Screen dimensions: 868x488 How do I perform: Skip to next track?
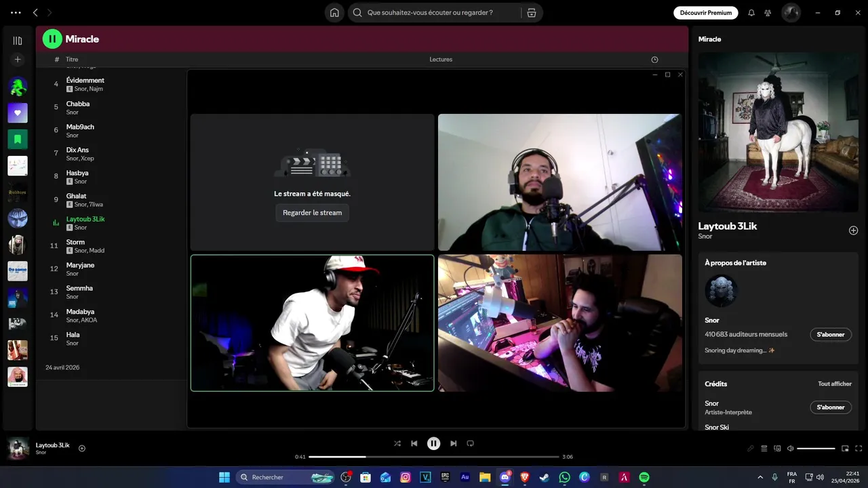(453, 443)
